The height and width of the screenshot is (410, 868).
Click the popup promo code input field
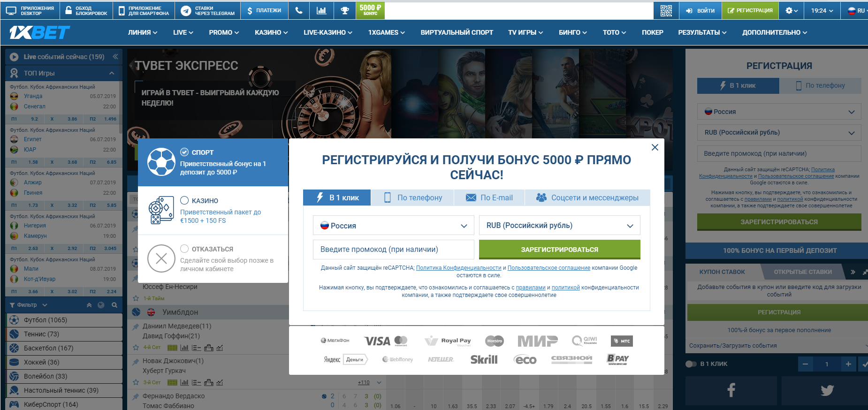[394, 250]
